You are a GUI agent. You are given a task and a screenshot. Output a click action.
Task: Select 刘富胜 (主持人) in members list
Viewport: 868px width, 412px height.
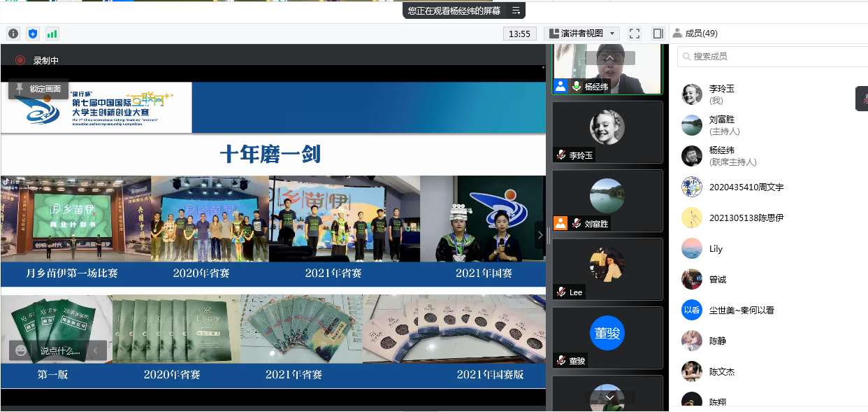[x=769, y=125]
